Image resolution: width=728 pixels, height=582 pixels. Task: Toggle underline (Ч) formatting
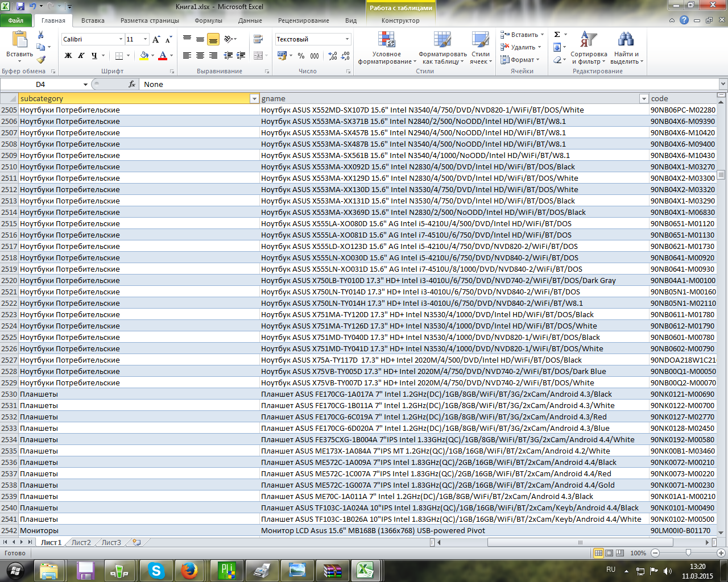click(x=94, y=56)
